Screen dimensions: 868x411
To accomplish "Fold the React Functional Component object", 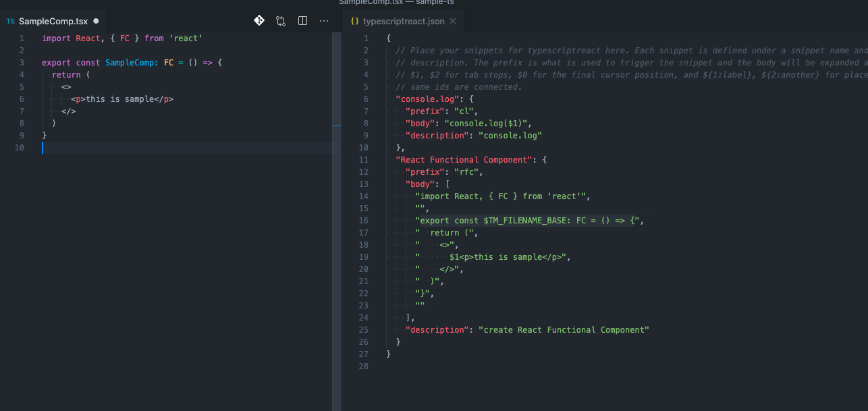I will click(x=379, y=159).
